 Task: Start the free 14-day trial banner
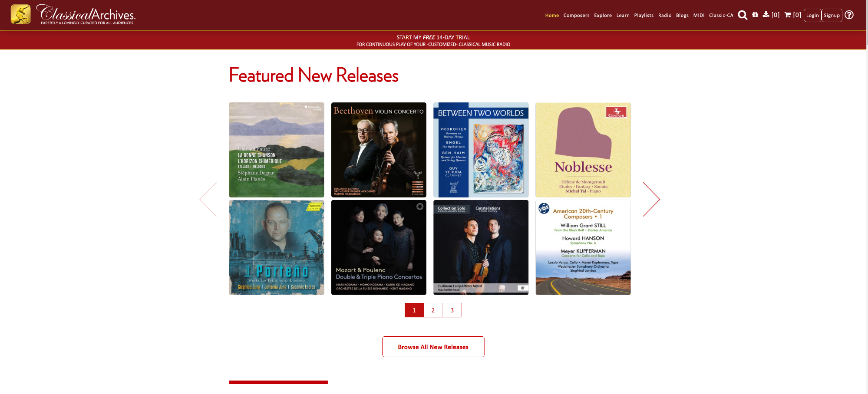[433, 40]
